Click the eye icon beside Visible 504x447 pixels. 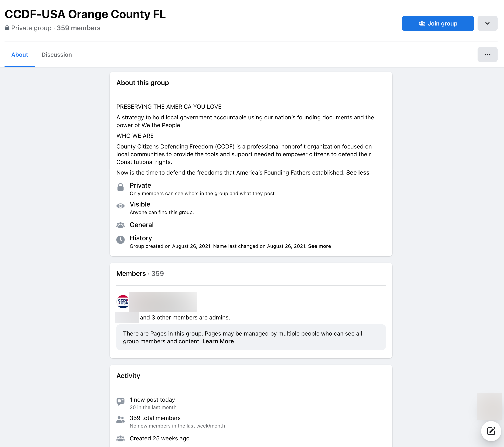click(x=121, y=206)
